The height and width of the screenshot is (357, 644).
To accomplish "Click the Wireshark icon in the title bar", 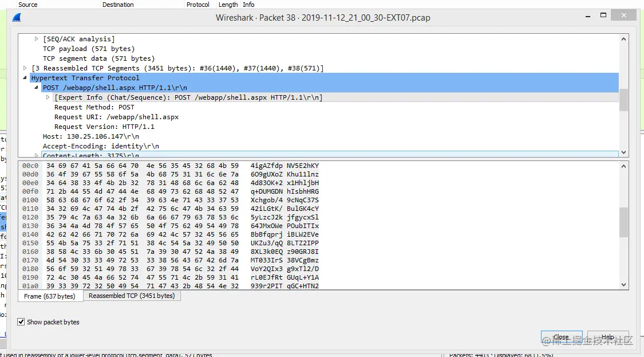I will [x=16, y=17].
